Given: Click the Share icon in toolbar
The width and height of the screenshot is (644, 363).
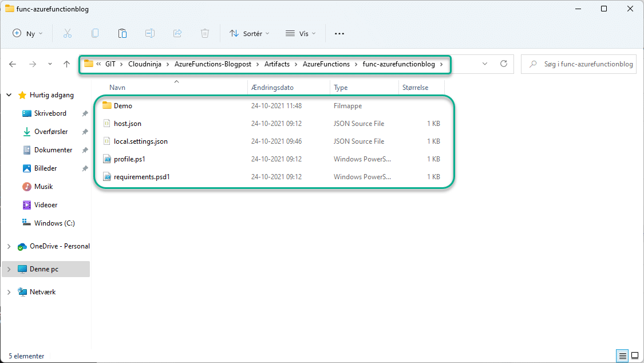Looking at the screenshot, I should click(177, 33).
